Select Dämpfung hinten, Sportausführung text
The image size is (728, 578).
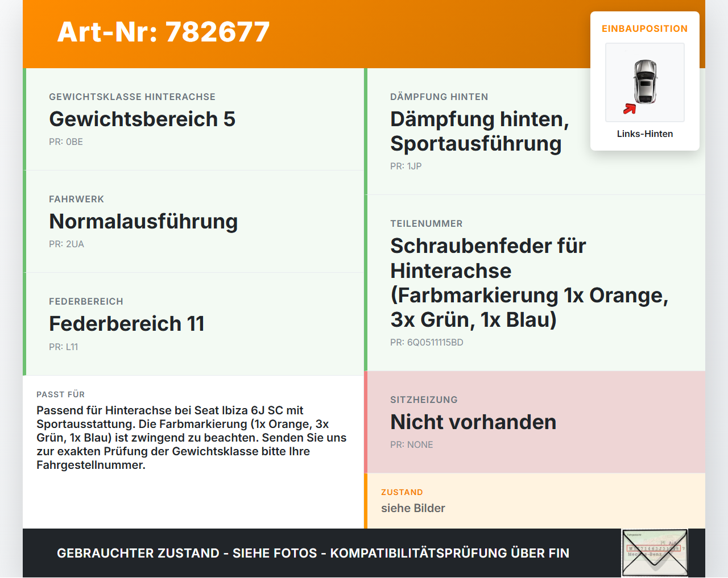click(479, 131)
